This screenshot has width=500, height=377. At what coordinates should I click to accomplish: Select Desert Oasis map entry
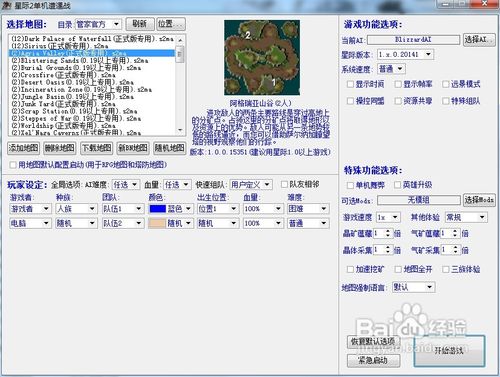pyautogui.click(x=72, y=82)
